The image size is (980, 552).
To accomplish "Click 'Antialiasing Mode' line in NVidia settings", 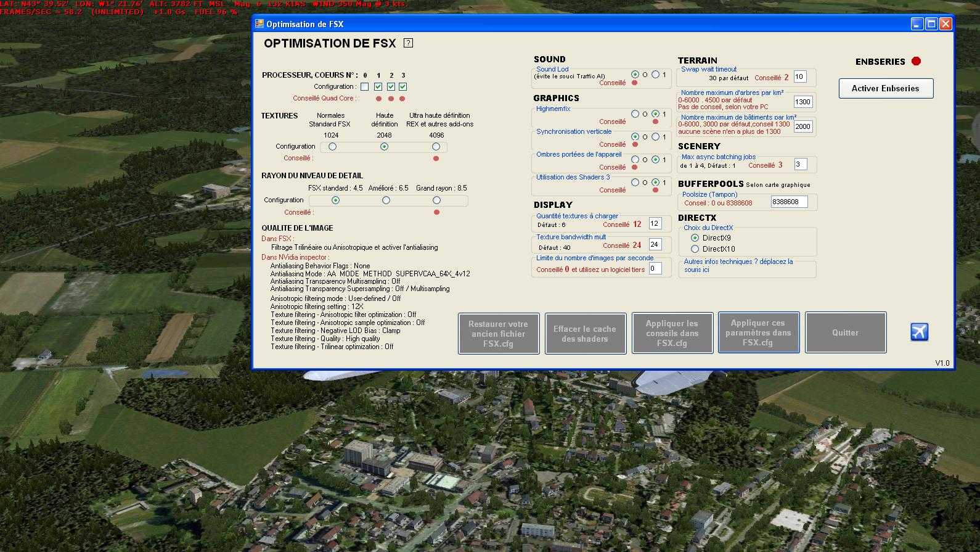I will pyautogui.click(x=370, y=274).
